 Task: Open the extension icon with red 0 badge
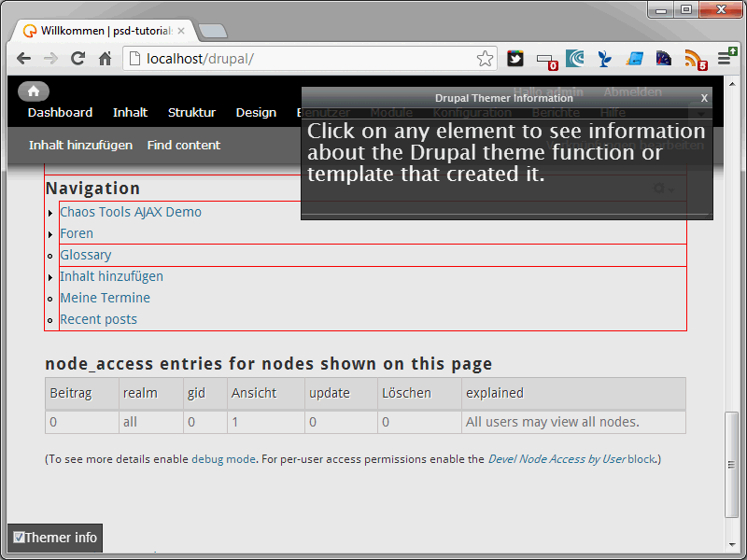tap(546, 61)
